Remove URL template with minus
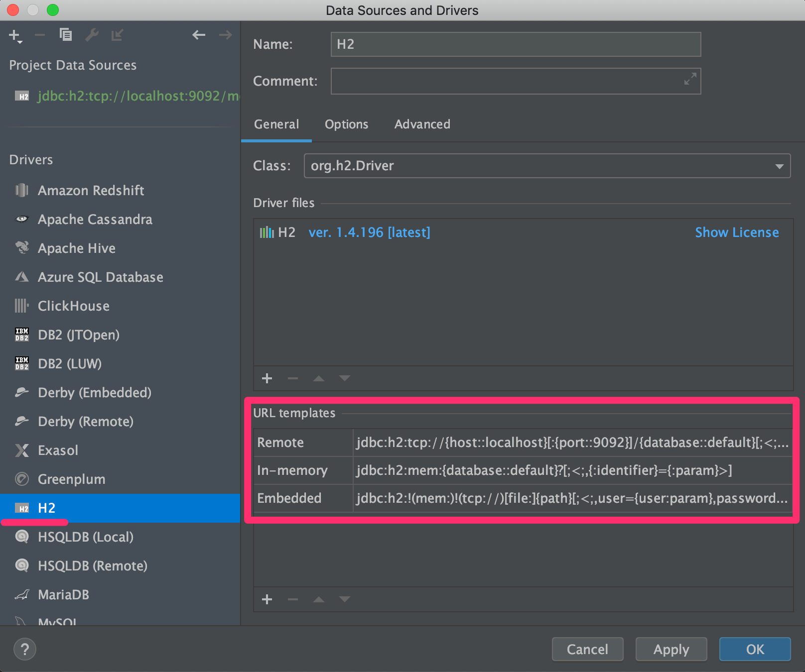The width and height of the screenshot is (805, 672). [293, 599]
